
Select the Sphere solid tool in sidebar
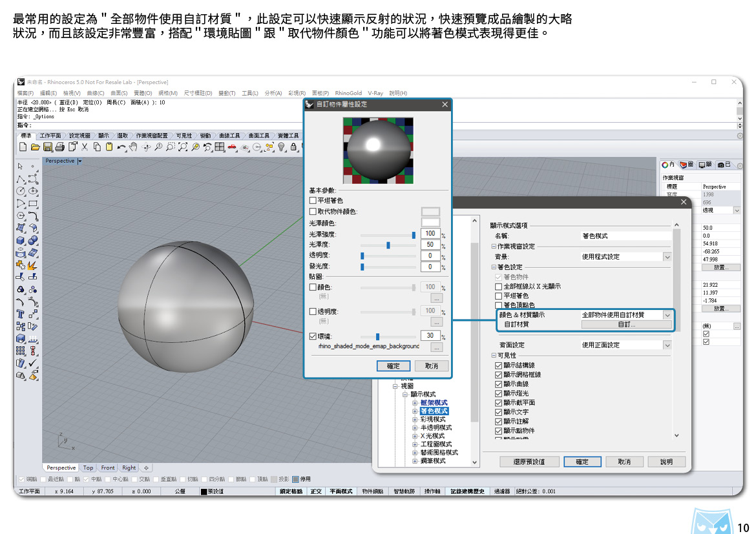click(x=33, y=240)
